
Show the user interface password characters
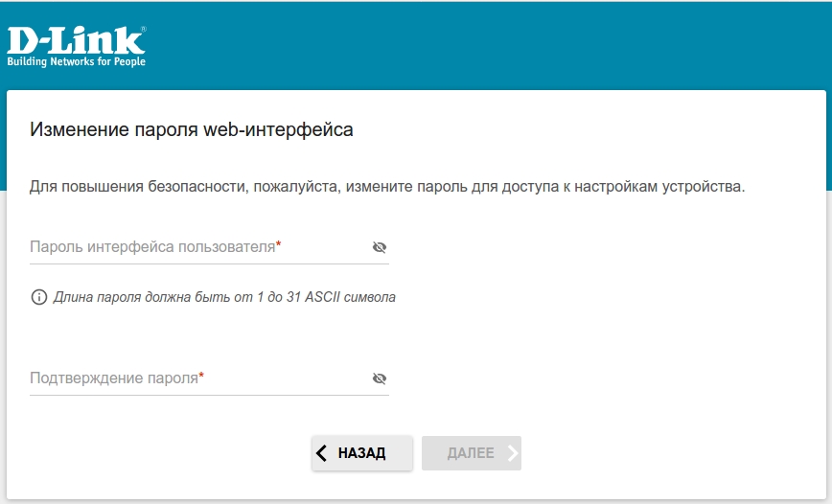coord(380,247)
